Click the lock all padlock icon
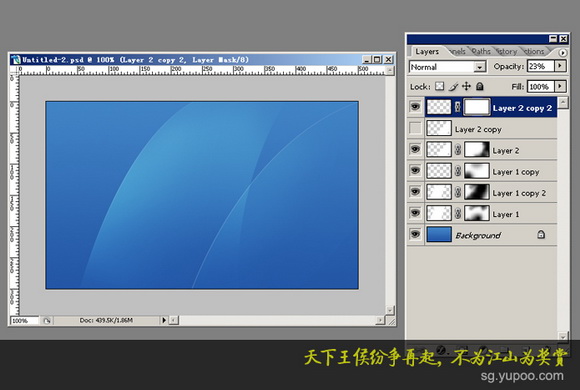This screenshot has width=580, height=390. click(x=480, y=86)
